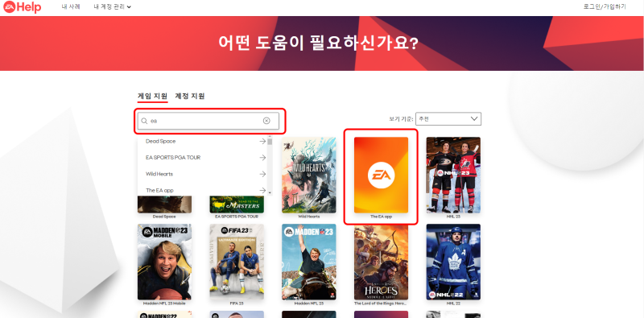
Task: Clear the search text with the X icon
Action: tap(266, 121)
